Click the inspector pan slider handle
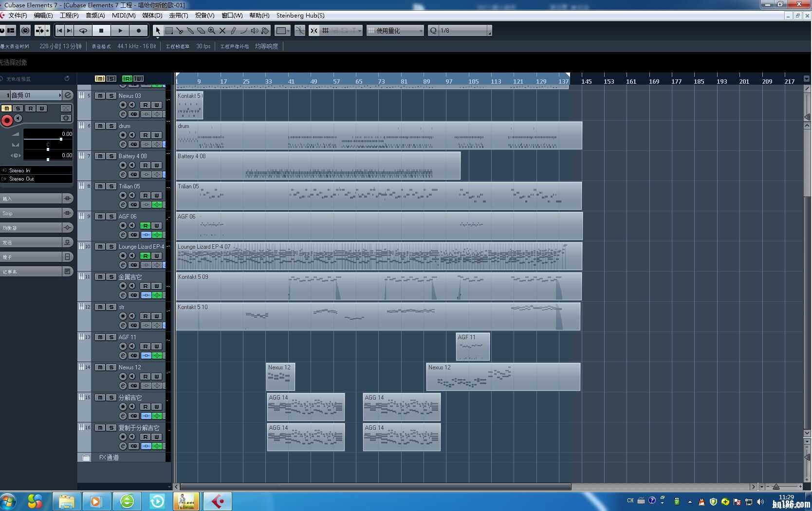Screen dimensions: 812x511 [48, 149]
